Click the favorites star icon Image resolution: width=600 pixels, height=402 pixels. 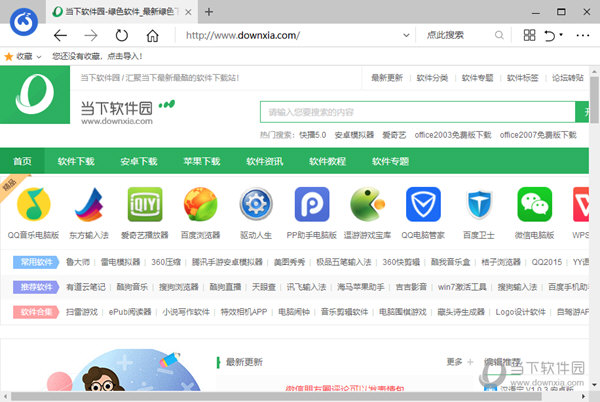click(8, 57)
